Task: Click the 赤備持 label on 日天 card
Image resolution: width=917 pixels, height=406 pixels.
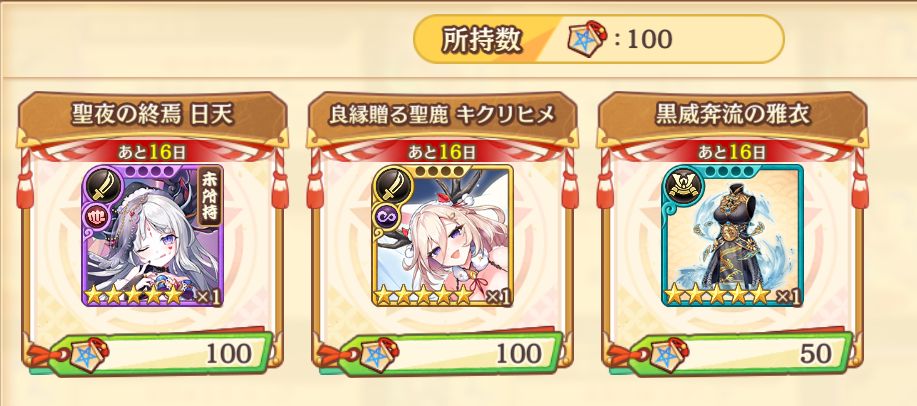Action: pyautogui.click(x=209, y=196)
